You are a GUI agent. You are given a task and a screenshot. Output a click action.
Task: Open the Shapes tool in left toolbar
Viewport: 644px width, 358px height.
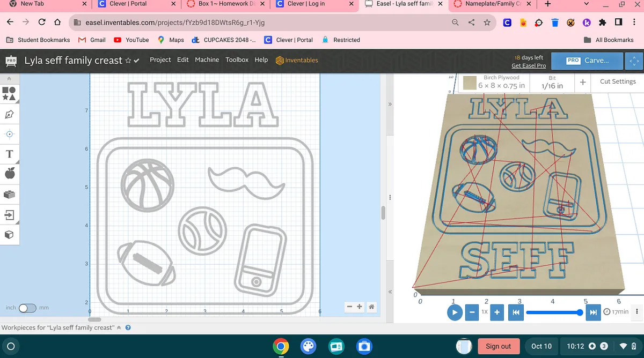[9, 93]
